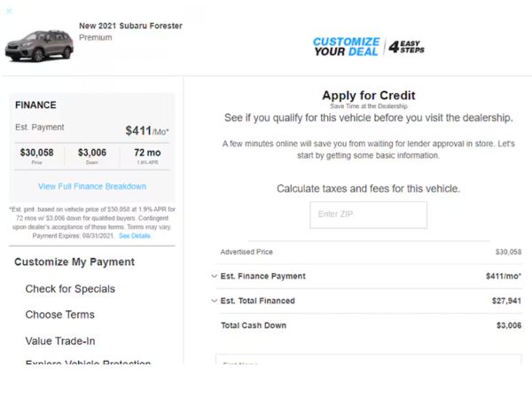Screen dimensions: 532x399
Task: Close the deal customization overlay
Action: pos(9,12)
